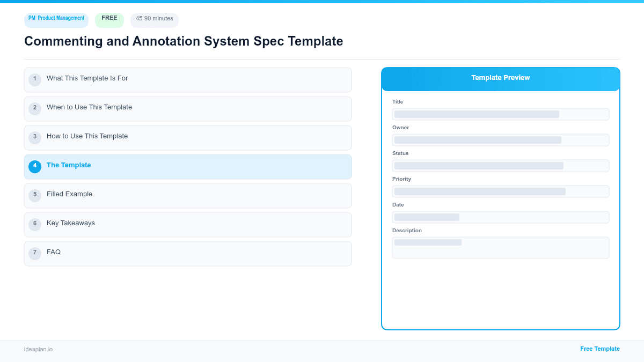Click the ideaplan.io footer text
The height and width of the screenshot is (362, 644).
coord(38,350)
